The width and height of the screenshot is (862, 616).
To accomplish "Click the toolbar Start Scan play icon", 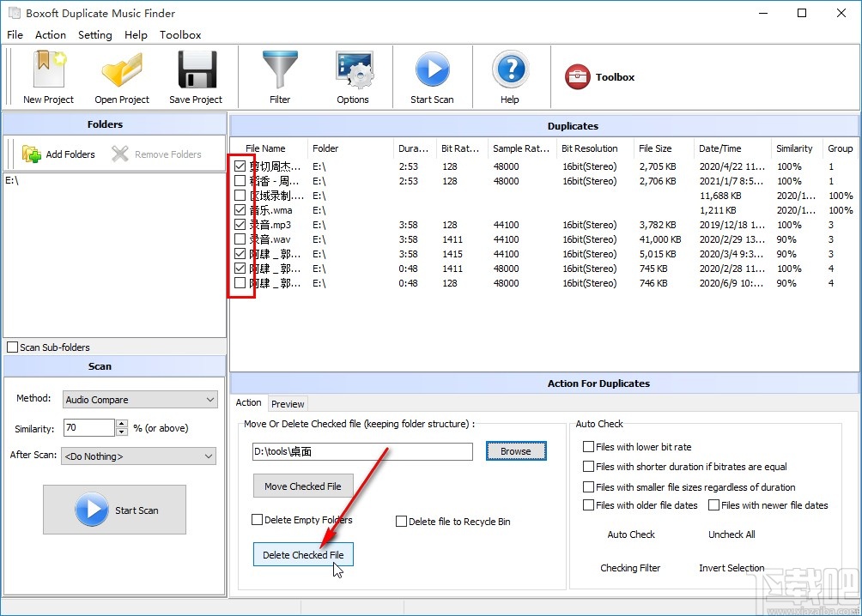I will coord(432,69).
